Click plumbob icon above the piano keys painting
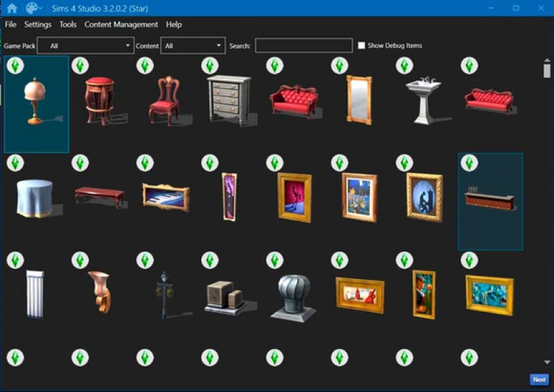 [145, 163]
